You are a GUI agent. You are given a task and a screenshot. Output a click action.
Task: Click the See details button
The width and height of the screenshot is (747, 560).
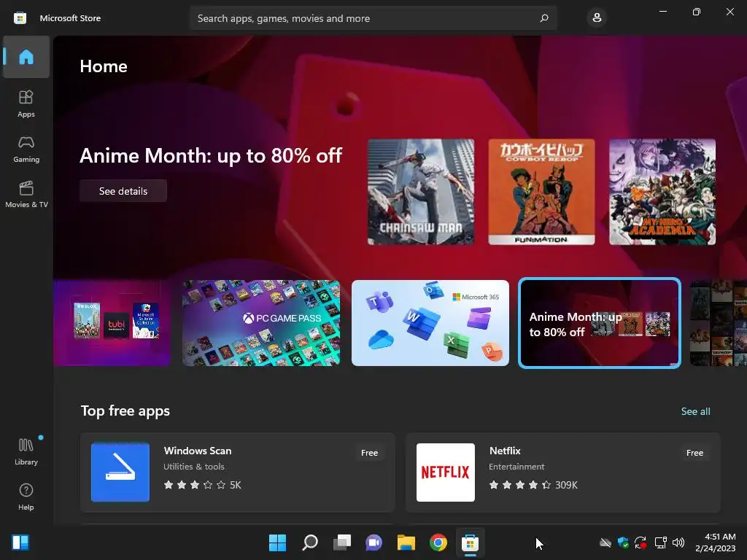pos(123,191)
